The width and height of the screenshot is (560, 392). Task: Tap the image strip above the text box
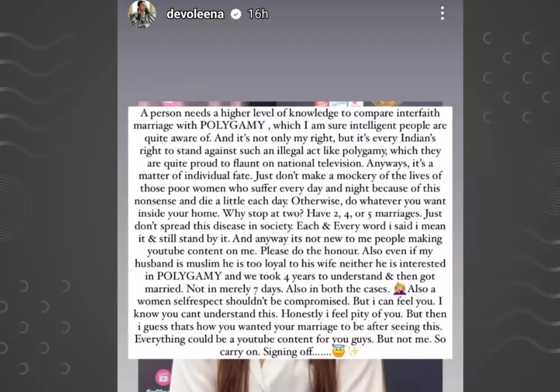coord(290,104)
